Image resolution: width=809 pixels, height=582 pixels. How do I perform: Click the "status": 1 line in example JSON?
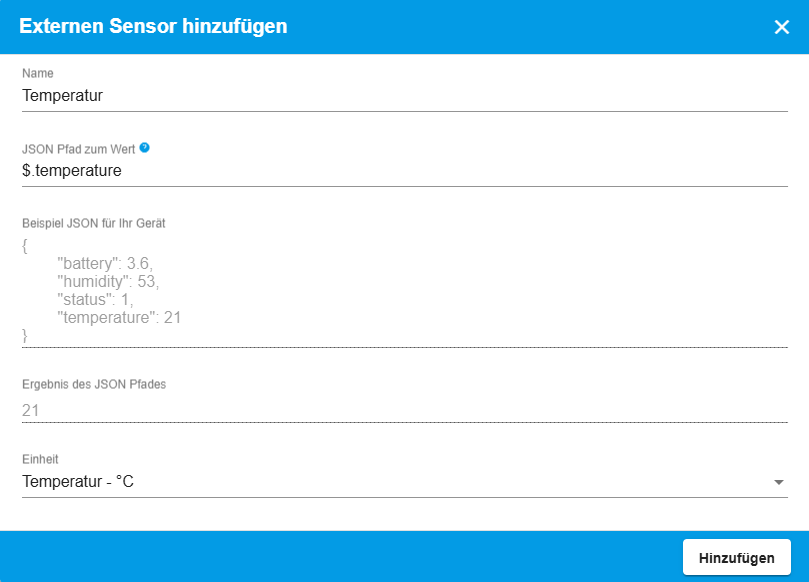pos(95,299)
